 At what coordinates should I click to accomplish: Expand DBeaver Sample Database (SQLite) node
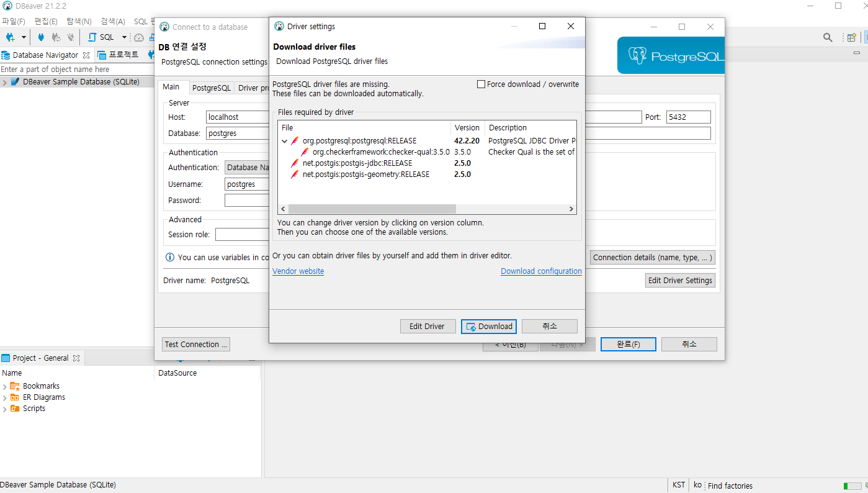(5, 82)
